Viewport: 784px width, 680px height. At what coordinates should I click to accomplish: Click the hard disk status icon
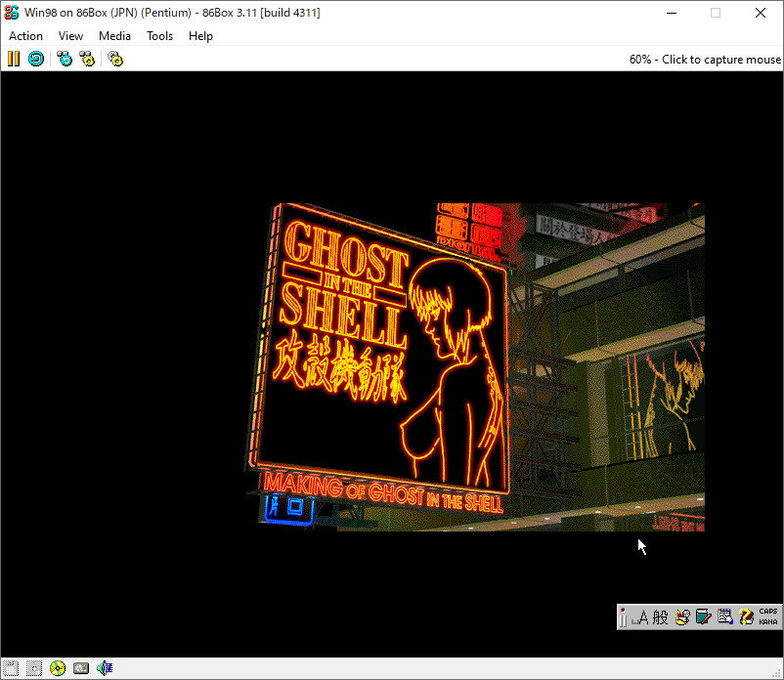[81, 668]
